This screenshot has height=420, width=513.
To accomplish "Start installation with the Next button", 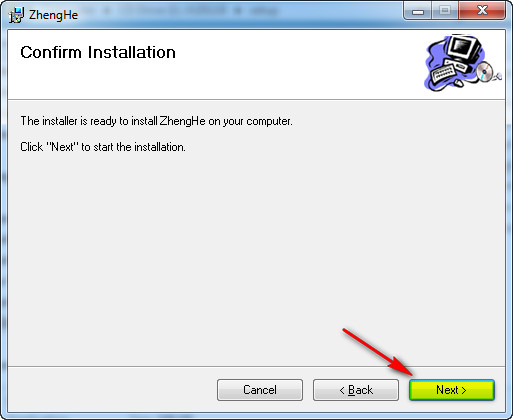I will coord(452,390).
